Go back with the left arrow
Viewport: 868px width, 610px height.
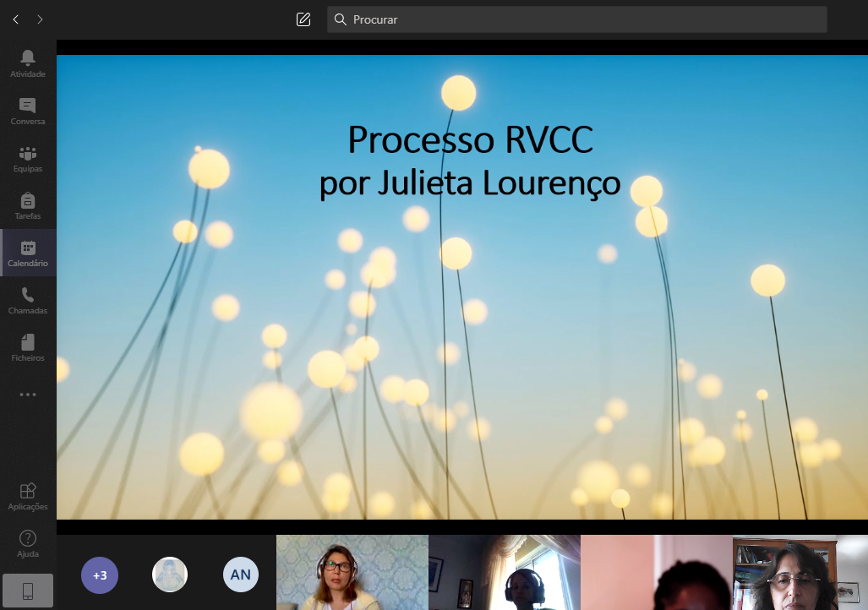(16, 19)
